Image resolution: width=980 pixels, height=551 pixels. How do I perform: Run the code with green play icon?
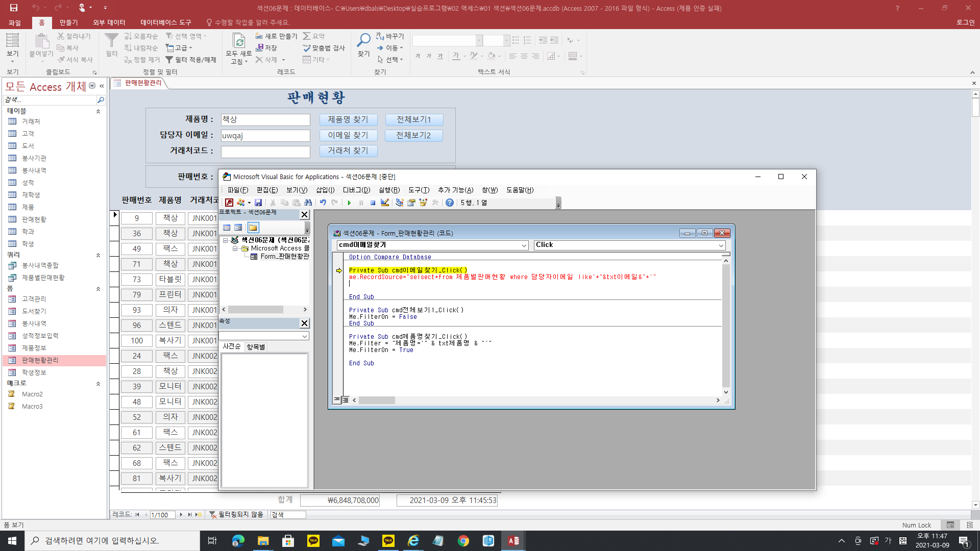tap(349, 203)
